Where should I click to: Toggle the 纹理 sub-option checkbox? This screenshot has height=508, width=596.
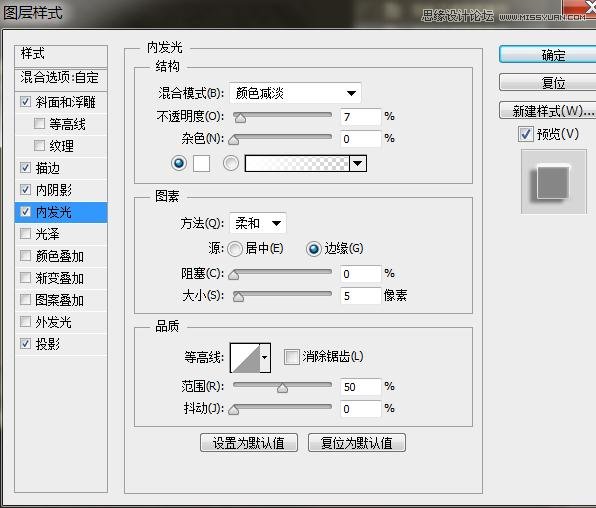tap(39, 146)
